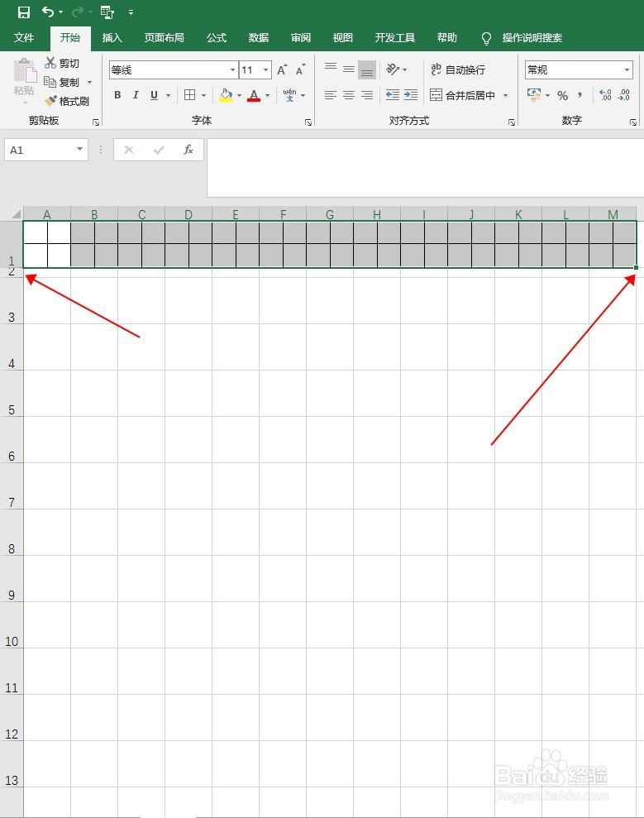Open the 对齐方式 dialog launcher
The image size is (644, 818).
(512, 122)
